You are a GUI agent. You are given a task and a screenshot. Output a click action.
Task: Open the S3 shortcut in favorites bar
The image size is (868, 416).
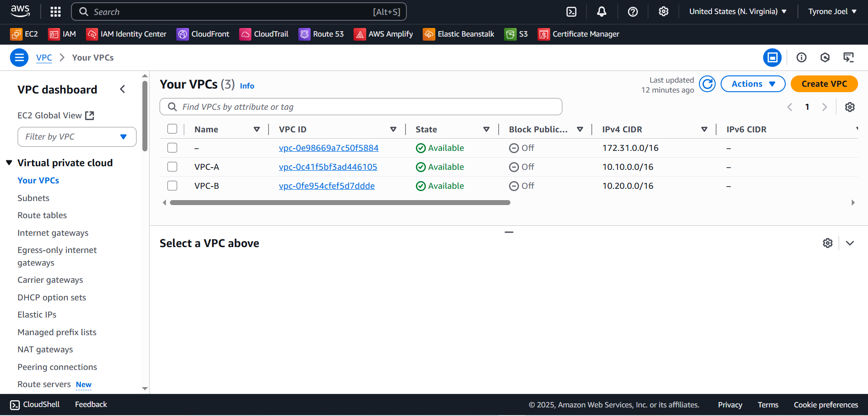click(516, 34)
